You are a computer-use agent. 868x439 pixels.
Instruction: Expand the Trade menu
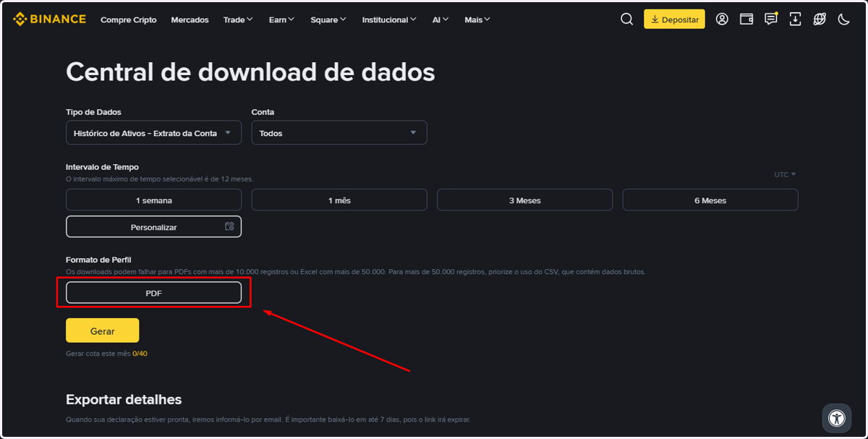pyautogui.click(x=238, y=20)
